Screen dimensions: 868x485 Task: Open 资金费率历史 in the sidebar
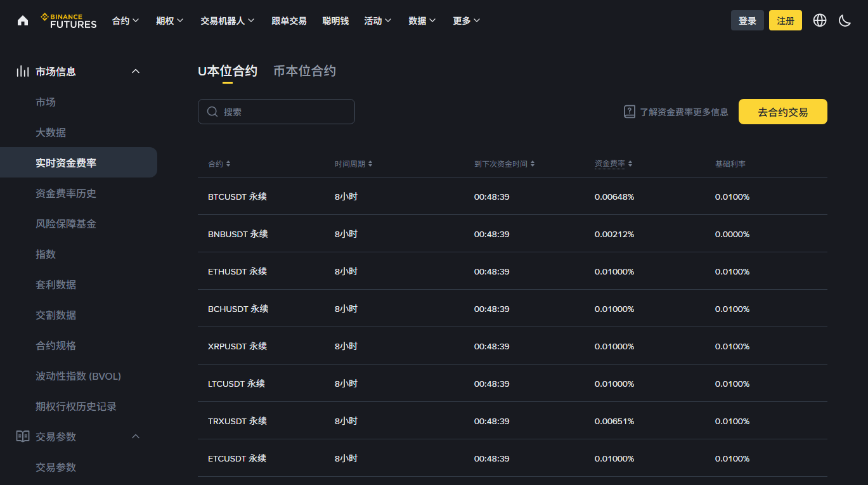(66, 193)
